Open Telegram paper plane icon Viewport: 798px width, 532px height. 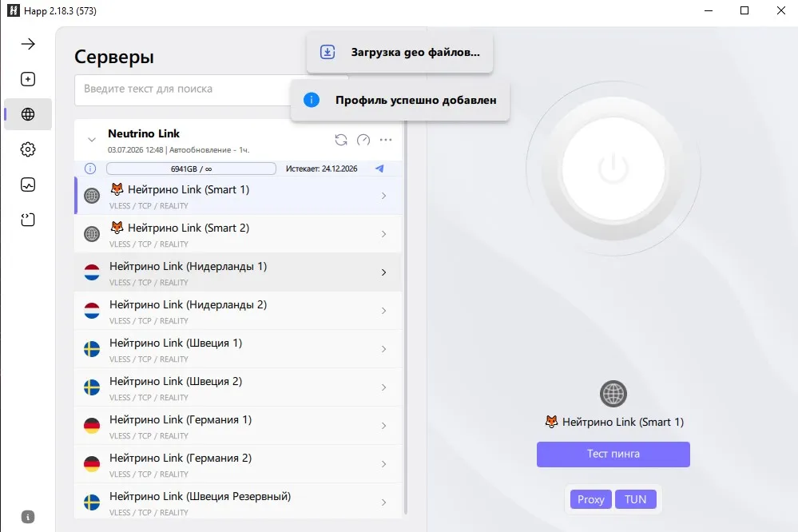coord(379,169)
